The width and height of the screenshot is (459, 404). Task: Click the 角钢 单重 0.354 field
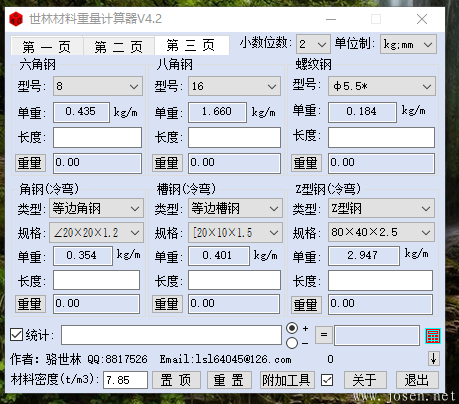tap(83, 256)
